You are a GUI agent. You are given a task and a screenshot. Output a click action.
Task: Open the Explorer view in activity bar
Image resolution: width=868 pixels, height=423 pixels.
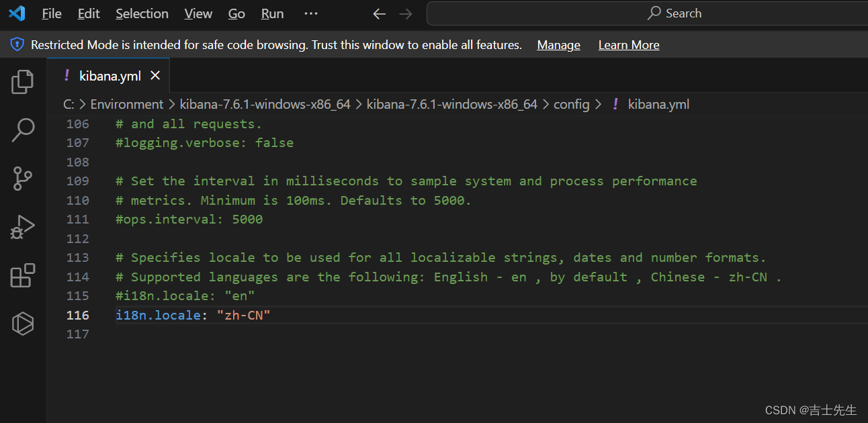pyautogui.click(x=23, y=82)
